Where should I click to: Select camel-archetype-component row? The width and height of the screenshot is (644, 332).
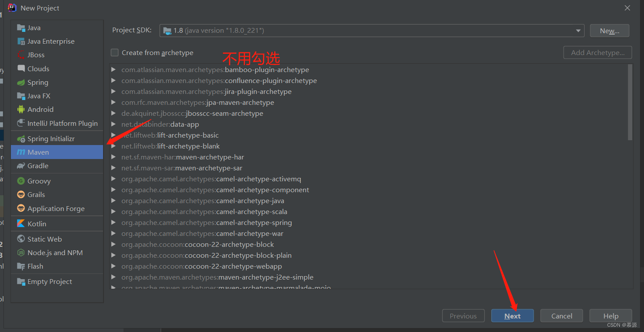click(368, 190)
